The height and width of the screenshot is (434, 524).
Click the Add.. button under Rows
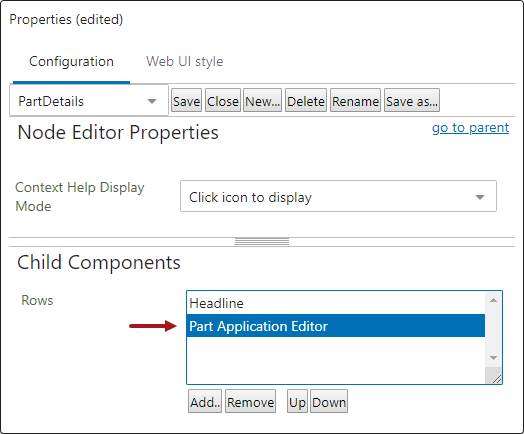(205, 402)
